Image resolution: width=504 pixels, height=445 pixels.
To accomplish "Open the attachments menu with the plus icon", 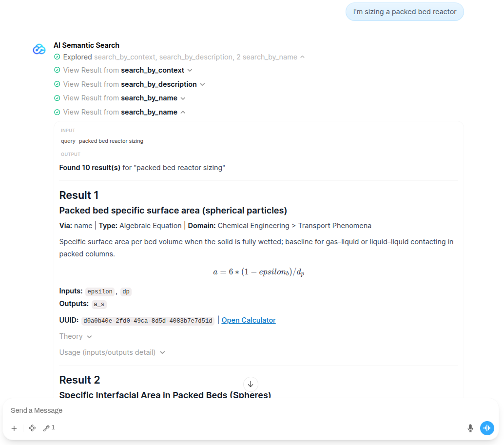I will pos(14,428).
